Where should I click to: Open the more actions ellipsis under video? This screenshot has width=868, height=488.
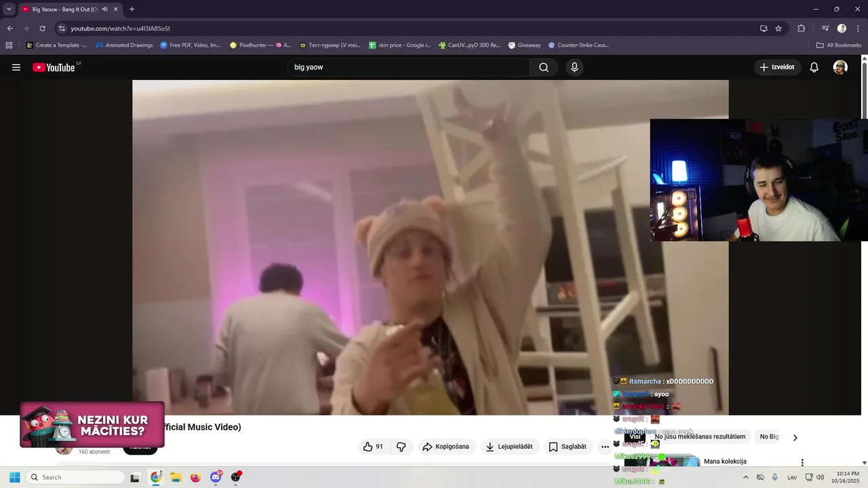point(605,447)
